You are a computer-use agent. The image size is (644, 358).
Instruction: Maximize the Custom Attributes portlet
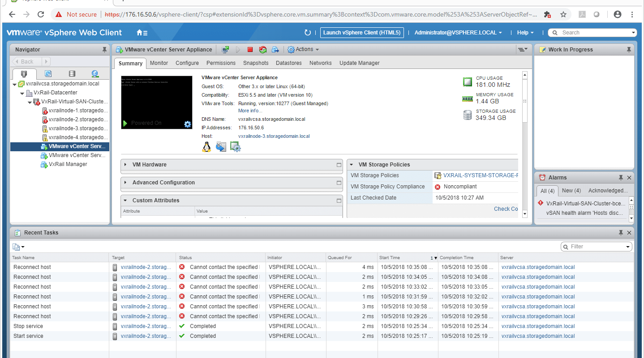(x=339, y=200)
